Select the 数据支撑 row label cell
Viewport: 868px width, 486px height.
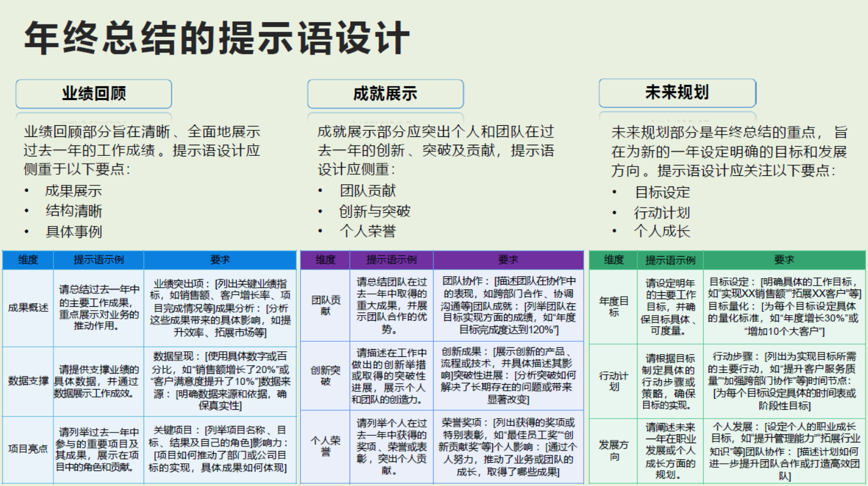point(28,381)
